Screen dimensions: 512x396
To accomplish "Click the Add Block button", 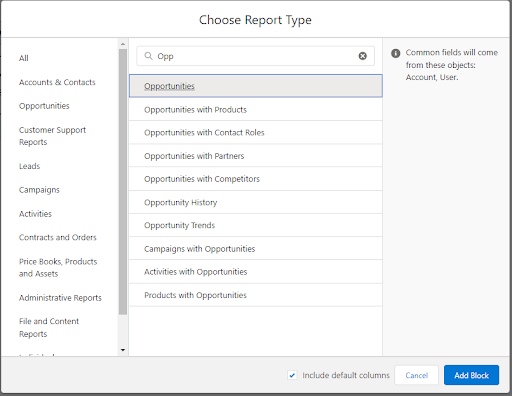I will (x=471, y=375).
